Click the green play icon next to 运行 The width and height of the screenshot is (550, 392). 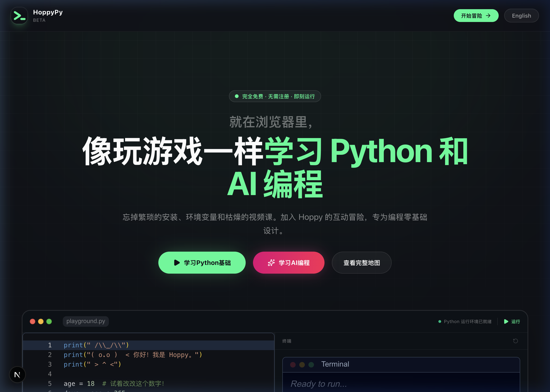click(x=506, y=321)
